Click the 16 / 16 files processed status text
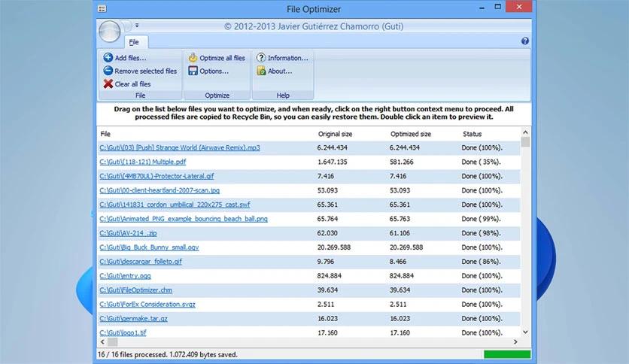 168,354
